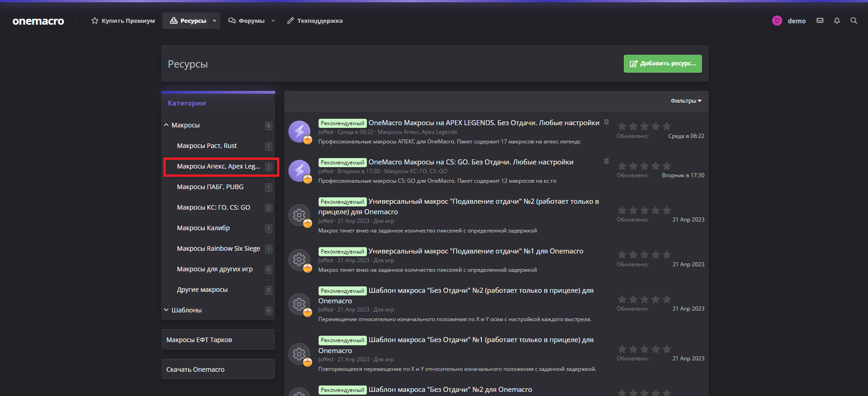Click the CS: GO resource lightning icon

point(299,171)
